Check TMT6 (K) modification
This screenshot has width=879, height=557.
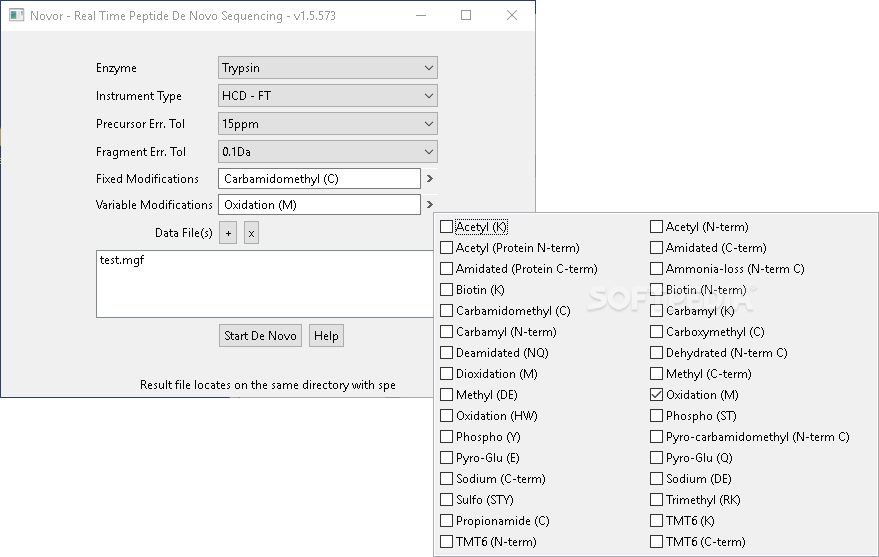[x=656, y=521]
